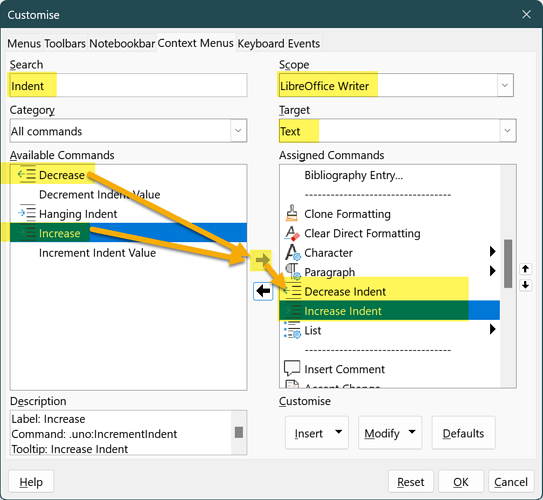The image size is (543, 500).
Task: Open the Scope dropdown showing LibreOffice Writer
Action: tap(396, 85)
